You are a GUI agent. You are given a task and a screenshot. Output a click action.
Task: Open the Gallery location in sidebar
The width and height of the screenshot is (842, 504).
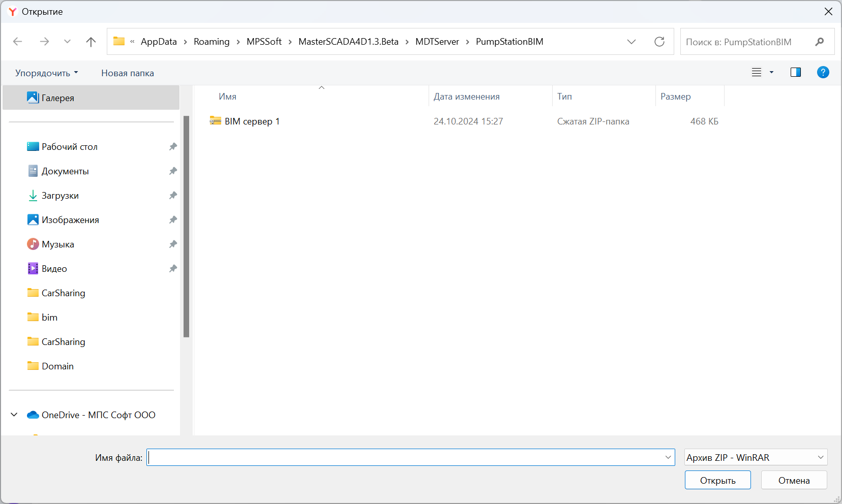click(57, 98)
